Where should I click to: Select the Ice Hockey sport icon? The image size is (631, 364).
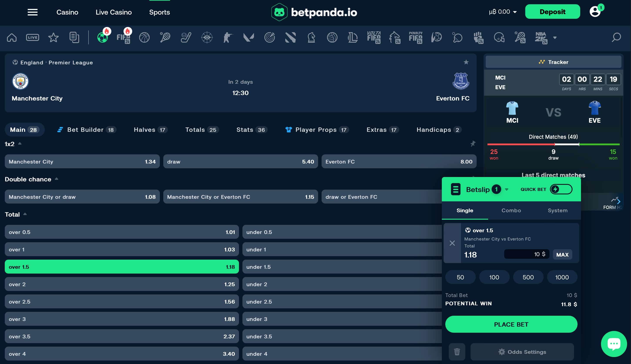tap(185, 37)
